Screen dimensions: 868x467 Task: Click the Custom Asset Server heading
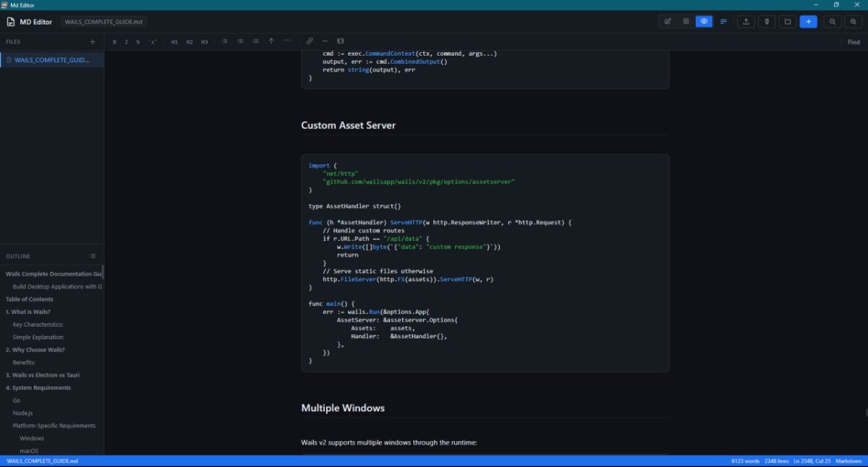pos(348,125)
